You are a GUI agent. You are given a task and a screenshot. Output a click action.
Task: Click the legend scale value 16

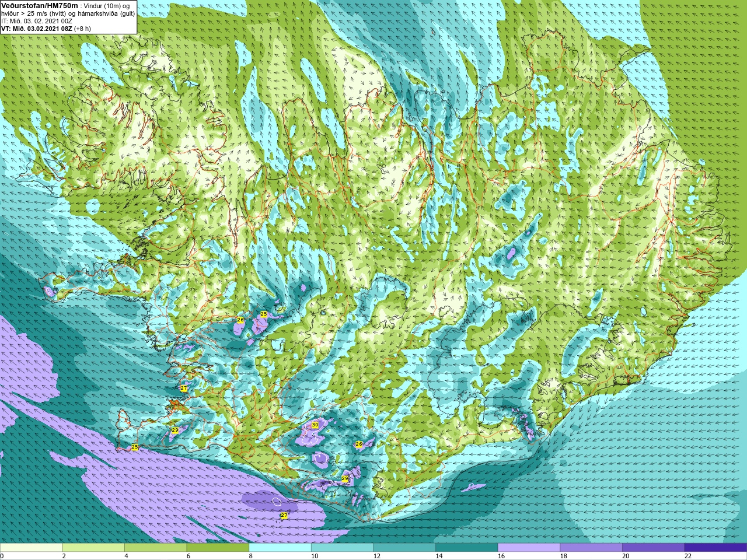(501, 556)
